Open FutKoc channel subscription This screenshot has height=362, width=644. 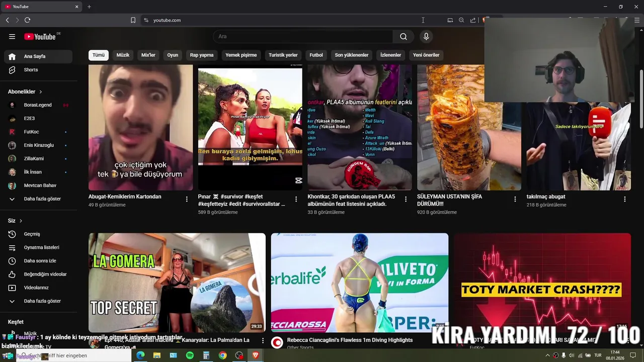click(38, 132)
